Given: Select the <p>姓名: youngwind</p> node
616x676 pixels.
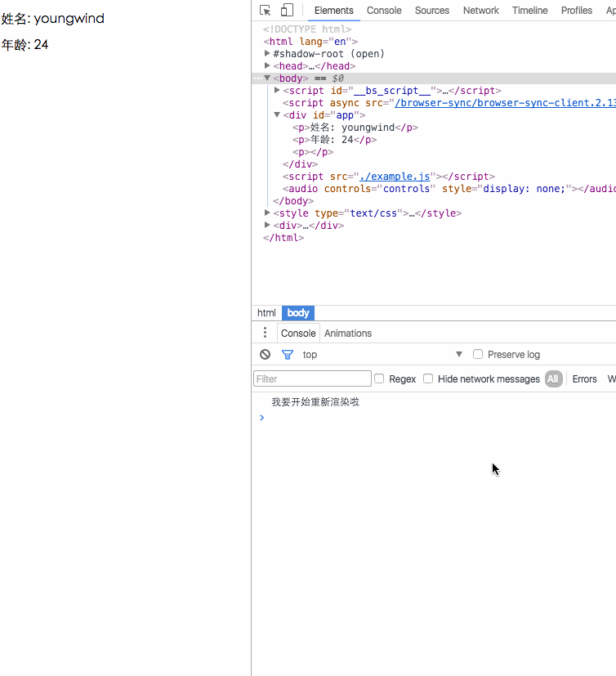Looking at the screenshot, I should point(355,128).
